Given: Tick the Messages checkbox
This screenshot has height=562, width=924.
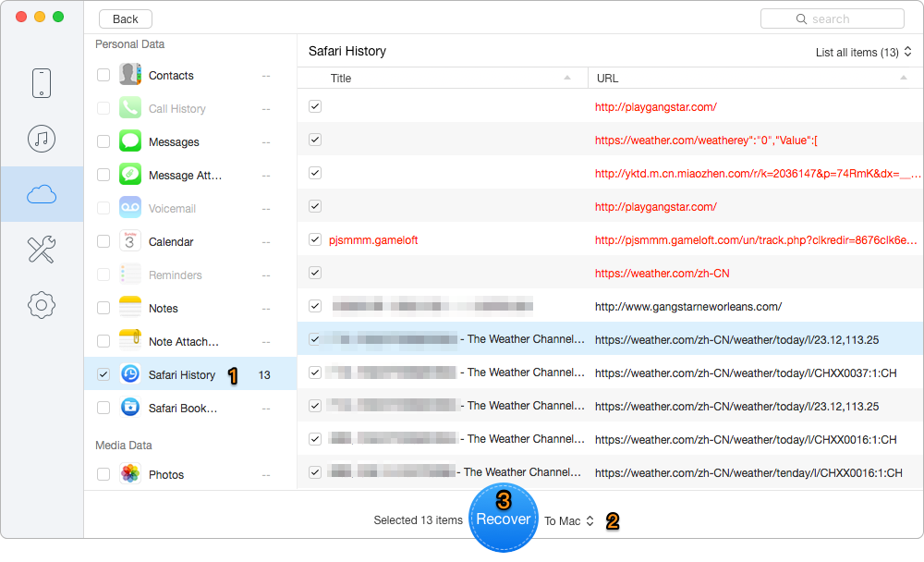Looking at the screenshot, I should [x=103, y=141].
